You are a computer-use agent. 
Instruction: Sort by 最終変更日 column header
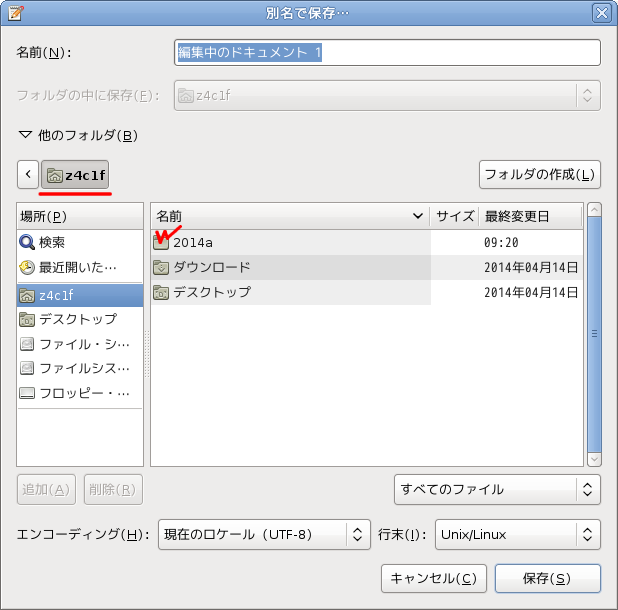(x=530, y=216)
